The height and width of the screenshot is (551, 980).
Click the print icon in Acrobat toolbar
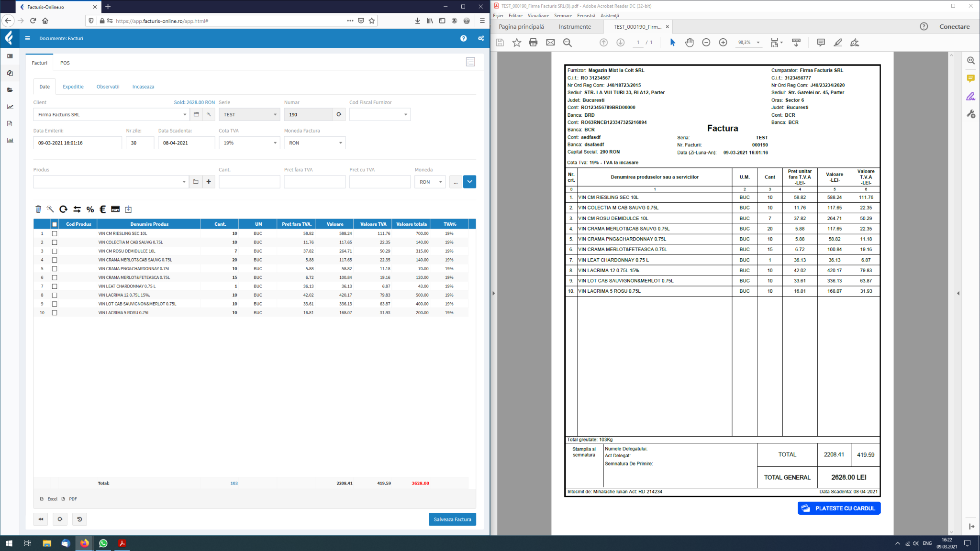[533, 43]
